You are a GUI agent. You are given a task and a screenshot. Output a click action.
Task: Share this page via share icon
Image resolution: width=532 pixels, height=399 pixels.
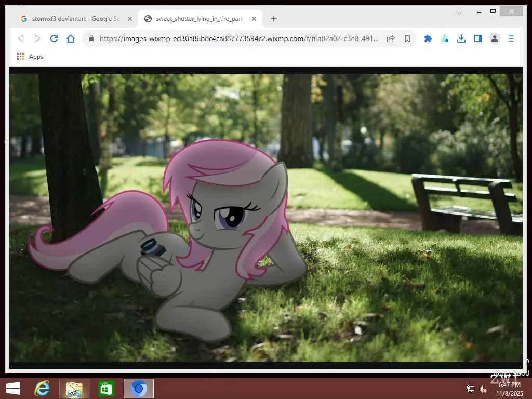pos(391,38)
